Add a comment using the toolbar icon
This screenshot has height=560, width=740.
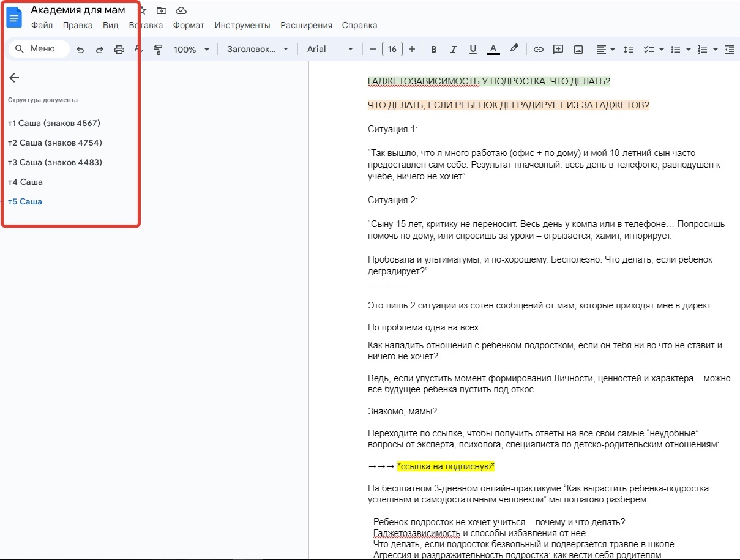(x=558, y=50)
